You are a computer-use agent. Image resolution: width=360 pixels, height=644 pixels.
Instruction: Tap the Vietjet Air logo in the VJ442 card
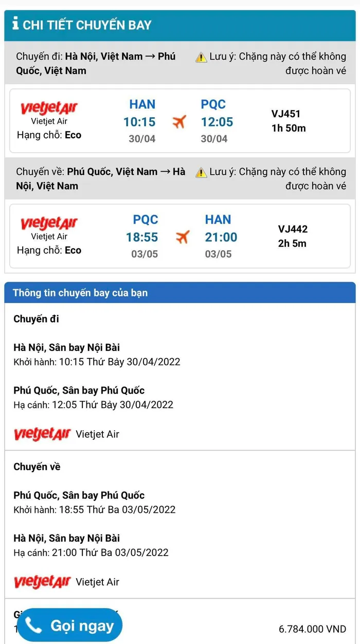[49, 224]
